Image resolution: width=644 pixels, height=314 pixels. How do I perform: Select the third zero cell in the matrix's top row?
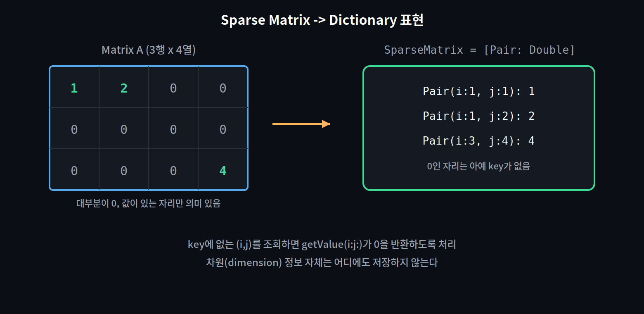coord(173,87)
